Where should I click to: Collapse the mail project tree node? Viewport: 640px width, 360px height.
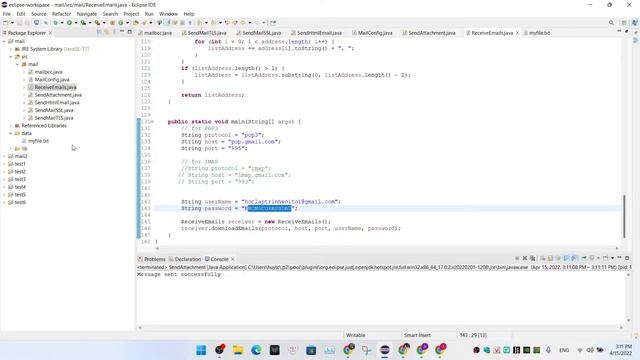click(x=4, y=41)
